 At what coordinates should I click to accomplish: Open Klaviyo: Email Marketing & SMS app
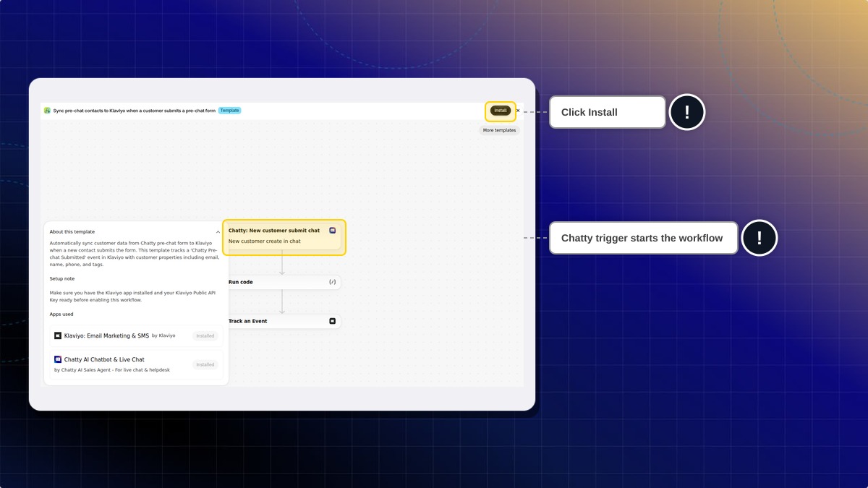(106, 335)
